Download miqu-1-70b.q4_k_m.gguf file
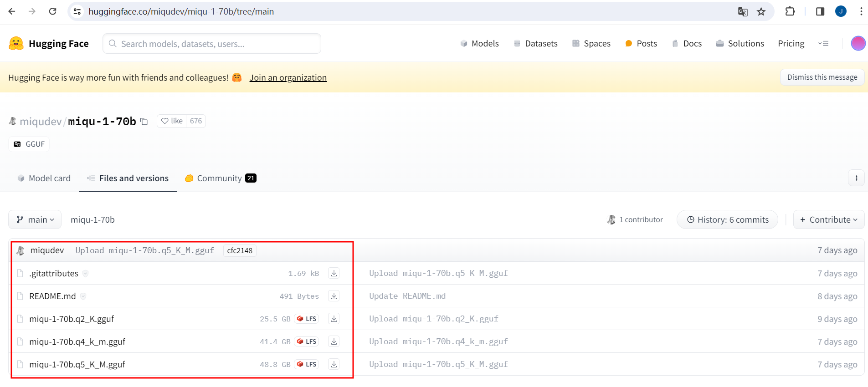The width and height of the screenshot is (868, 387). (334, 341)
